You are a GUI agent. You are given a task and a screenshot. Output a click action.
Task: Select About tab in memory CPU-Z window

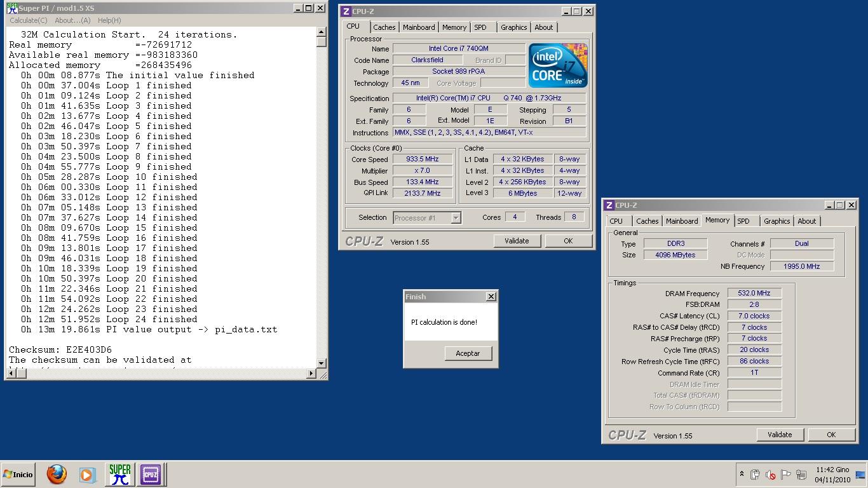[806, 221]
